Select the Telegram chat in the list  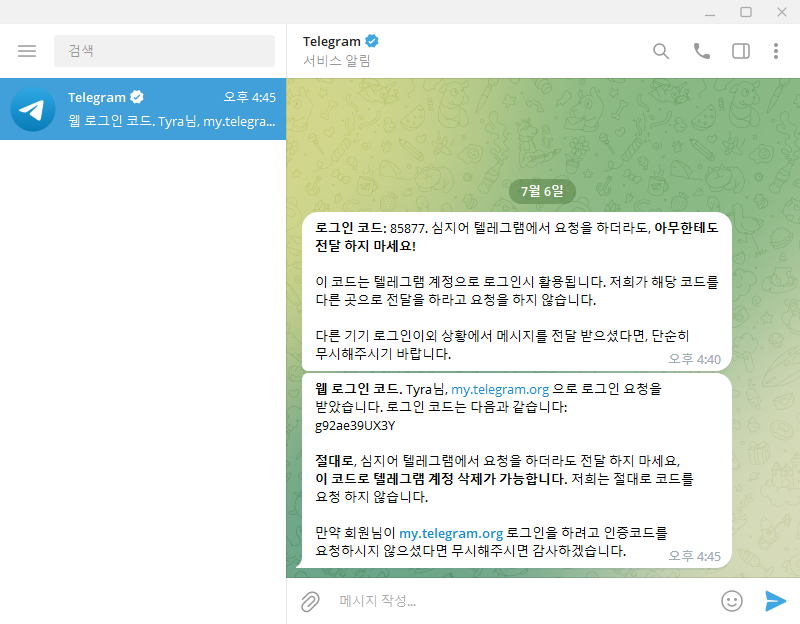(x=143, y=109)
